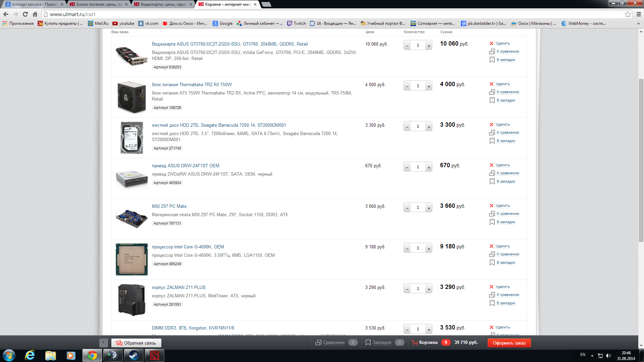Open Chrome menu hamburger icon

639,14
